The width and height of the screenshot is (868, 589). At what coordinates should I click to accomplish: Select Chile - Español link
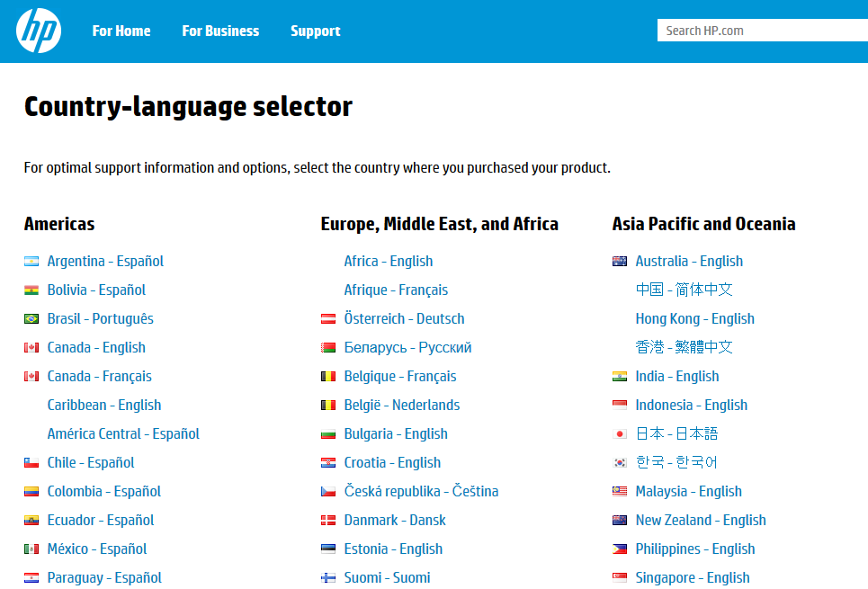point(91,463)
